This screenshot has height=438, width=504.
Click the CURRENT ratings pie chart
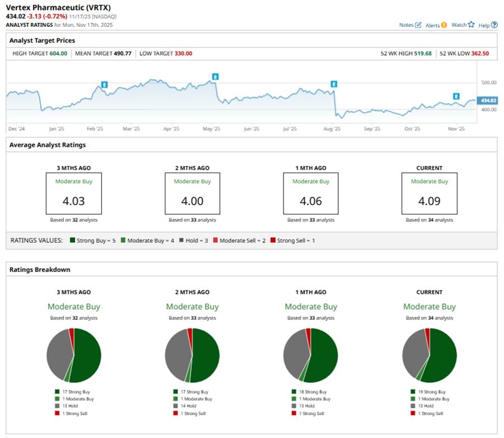pyautogui.click(x=429, y=355)
